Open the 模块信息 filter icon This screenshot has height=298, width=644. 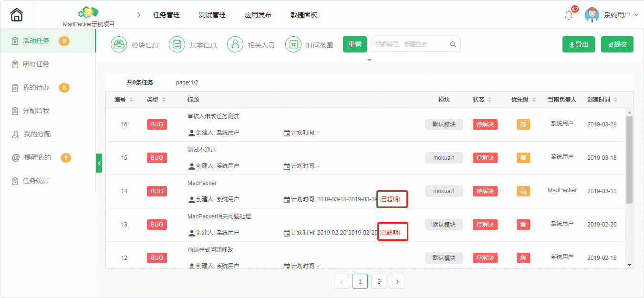coord(118,44)
